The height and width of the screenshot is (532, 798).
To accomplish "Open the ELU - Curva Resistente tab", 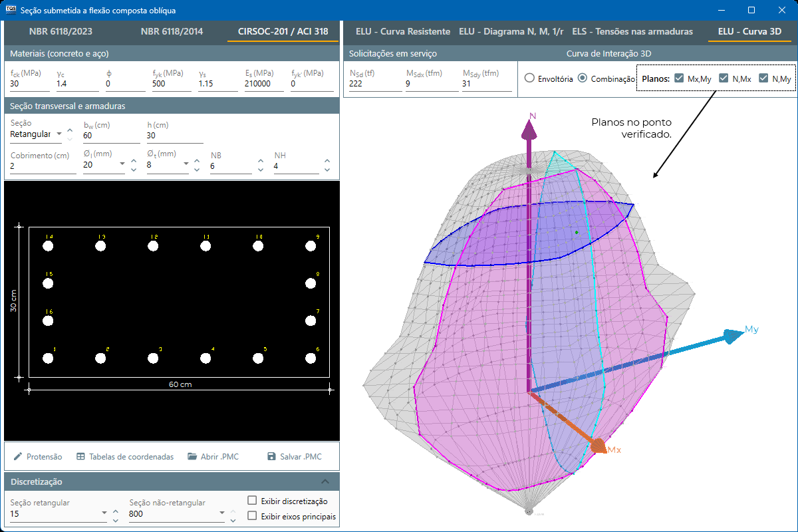I will [x=402, y=31].
